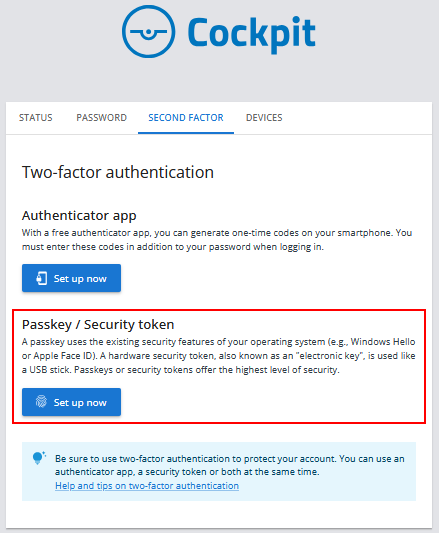Click the fingerprint icon on passkey setup button
439x533 pixels.
pyautogui.click(x=41, y=402)
